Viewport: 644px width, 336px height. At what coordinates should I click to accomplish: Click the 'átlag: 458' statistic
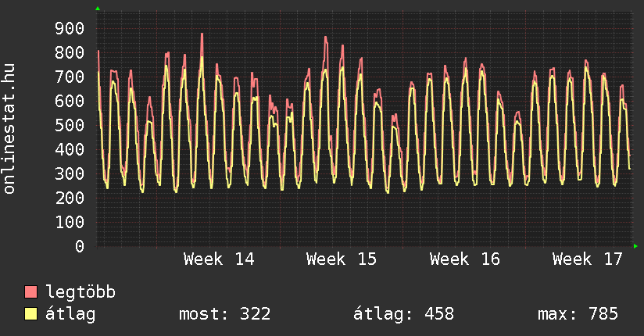pos(403,314)
